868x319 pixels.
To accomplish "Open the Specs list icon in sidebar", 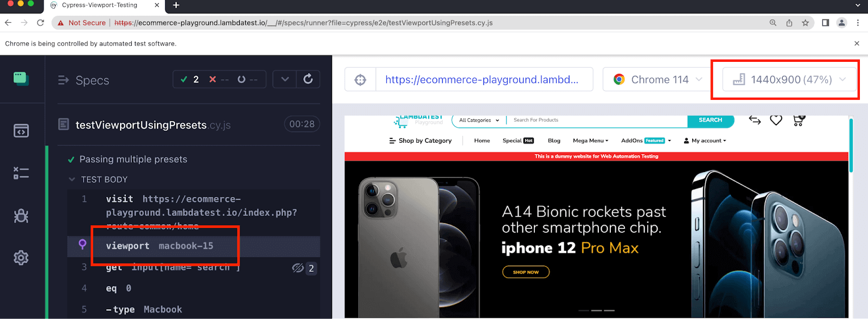I will [x=21, y=131].
